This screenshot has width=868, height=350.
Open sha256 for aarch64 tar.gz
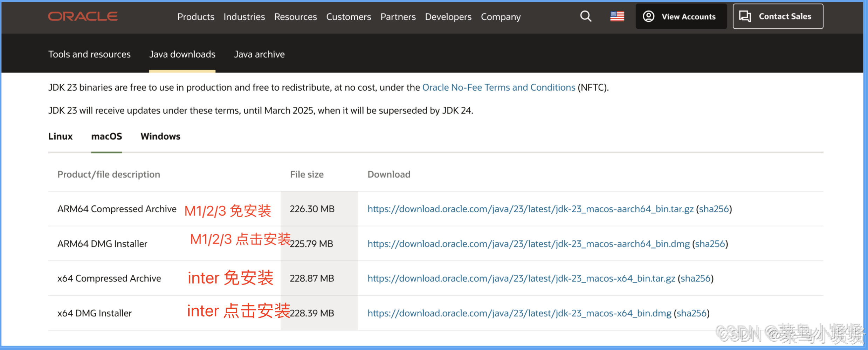tap(714, 209)
